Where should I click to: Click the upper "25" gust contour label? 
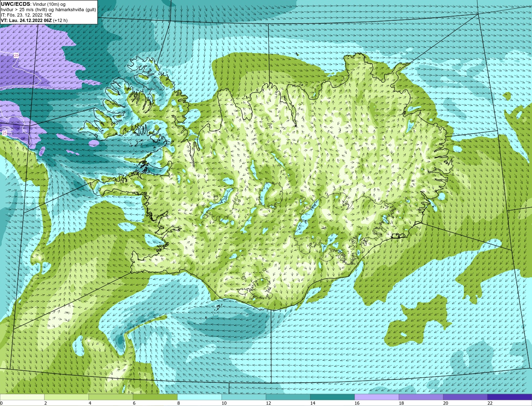click(x=16, y=55)
